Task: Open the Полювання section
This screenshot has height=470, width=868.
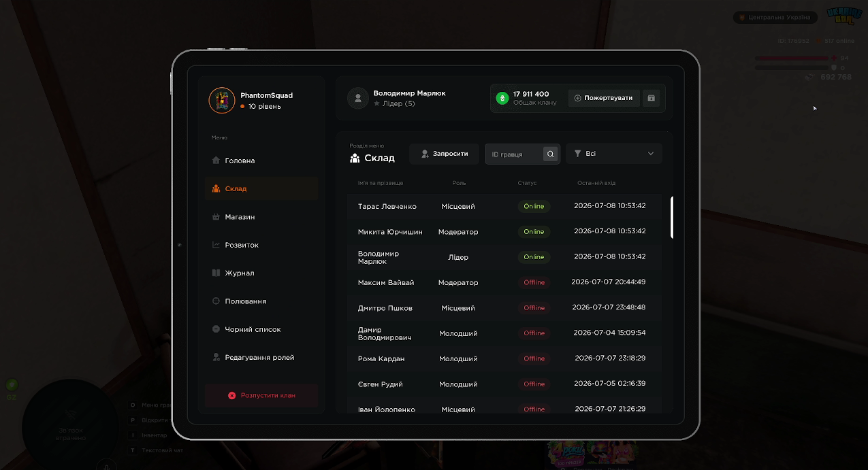Action: click(261, 301)
